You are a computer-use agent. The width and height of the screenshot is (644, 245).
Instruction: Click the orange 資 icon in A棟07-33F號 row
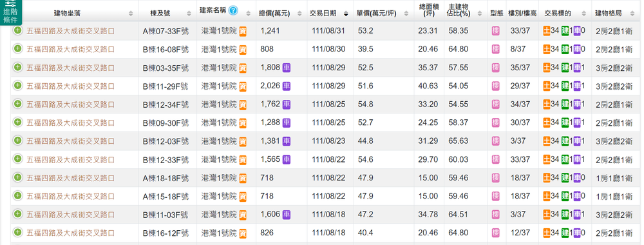243,31
